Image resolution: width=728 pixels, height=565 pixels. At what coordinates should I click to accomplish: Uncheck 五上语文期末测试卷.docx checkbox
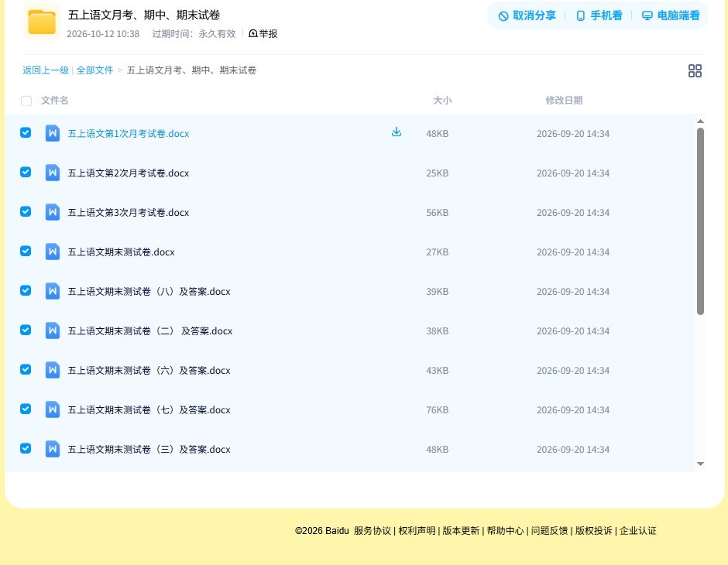coord(26,251)
